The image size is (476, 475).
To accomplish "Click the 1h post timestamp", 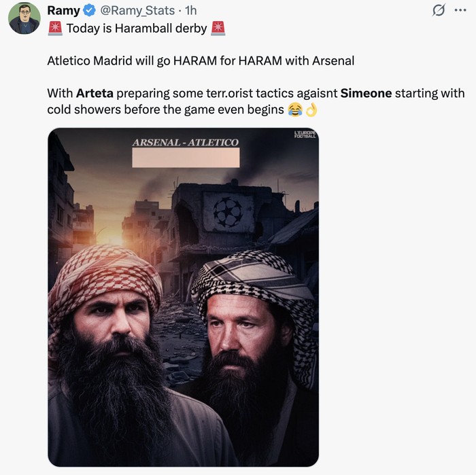I will point(191,11).
